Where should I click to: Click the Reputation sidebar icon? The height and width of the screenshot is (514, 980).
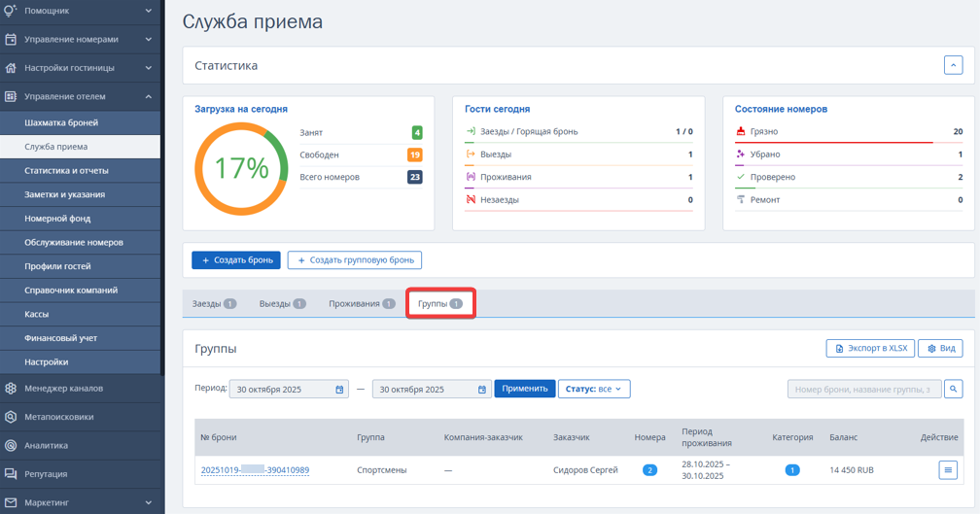[11, 474]
